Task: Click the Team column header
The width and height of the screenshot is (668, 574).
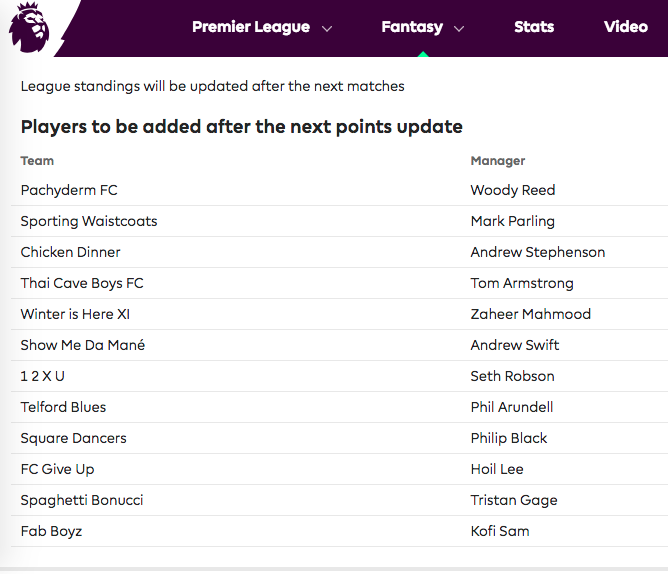Action: 37,160
